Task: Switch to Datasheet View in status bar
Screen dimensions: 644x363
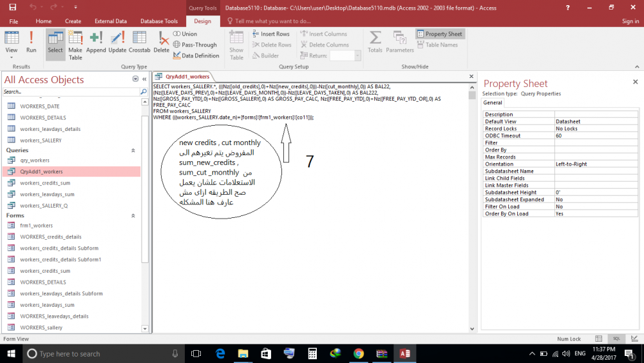Action: click(x=599, y=338)
